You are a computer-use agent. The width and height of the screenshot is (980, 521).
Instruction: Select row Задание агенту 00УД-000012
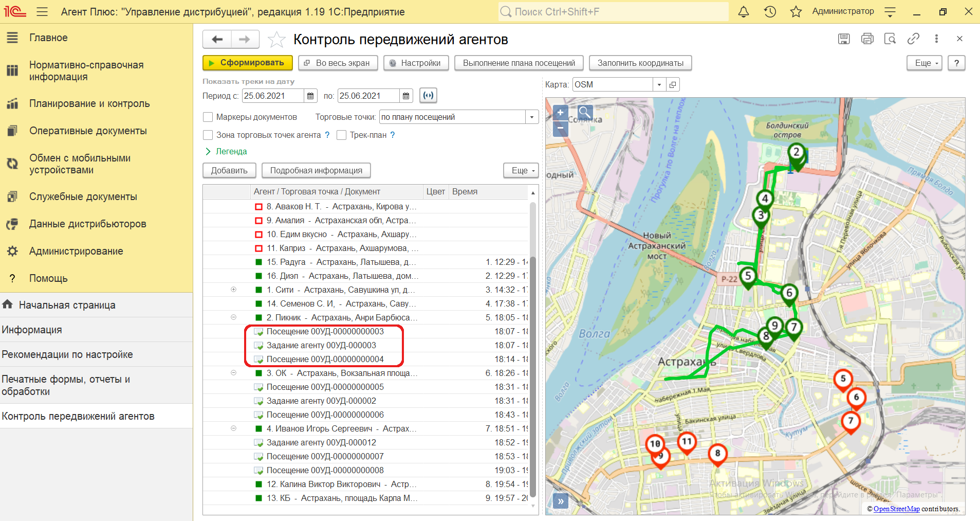click(366, 442)
